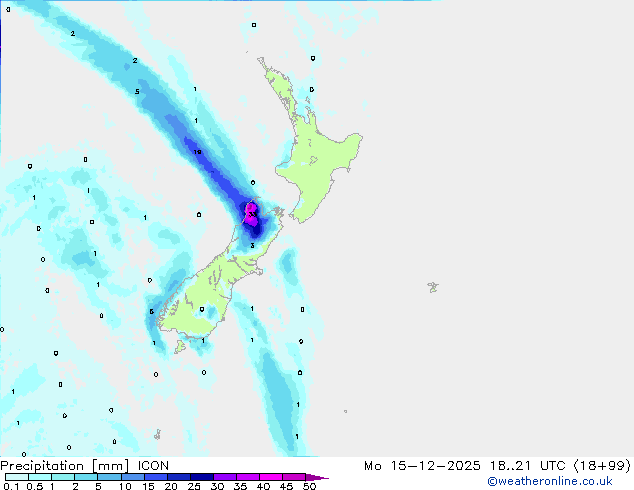Click the ICON model name label
The height and width of the screenshot is (490, 634).
click(153, 466)
